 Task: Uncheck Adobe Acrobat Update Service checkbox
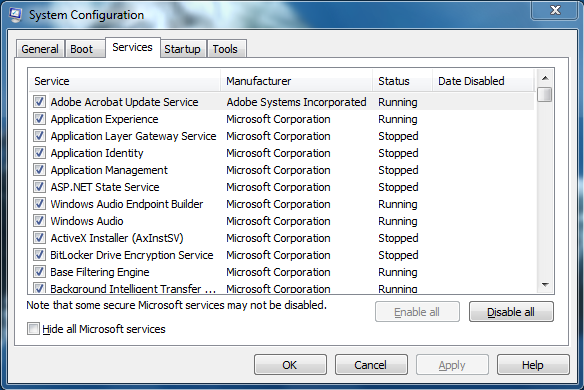coord(39,102)
